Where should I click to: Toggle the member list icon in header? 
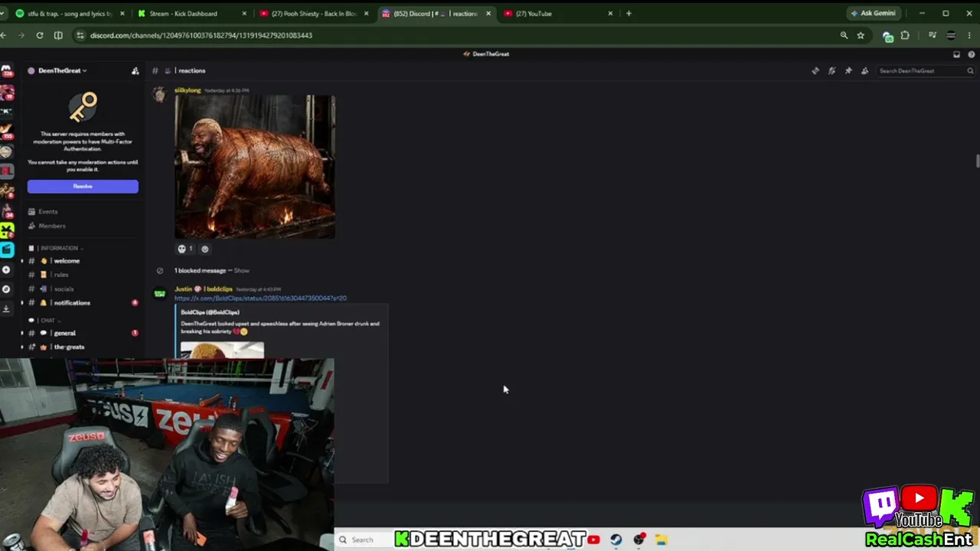coord(864,70)
